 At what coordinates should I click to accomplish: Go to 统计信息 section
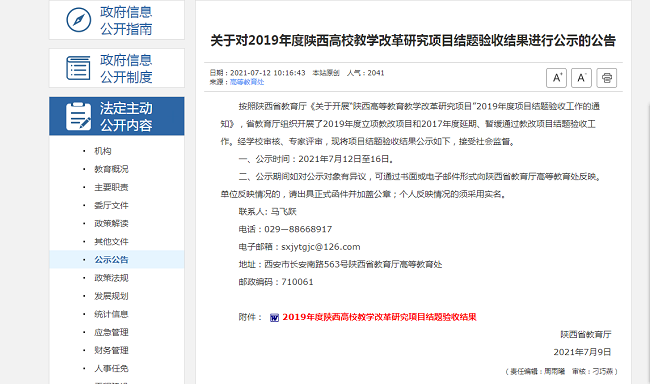pos(111,314)
